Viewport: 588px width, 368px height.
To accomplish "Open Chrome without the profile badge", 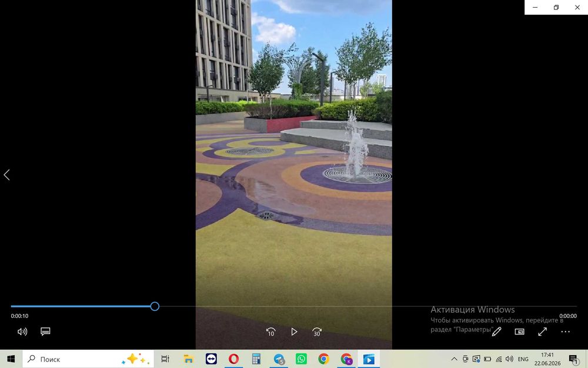I will tap(323, 359).
